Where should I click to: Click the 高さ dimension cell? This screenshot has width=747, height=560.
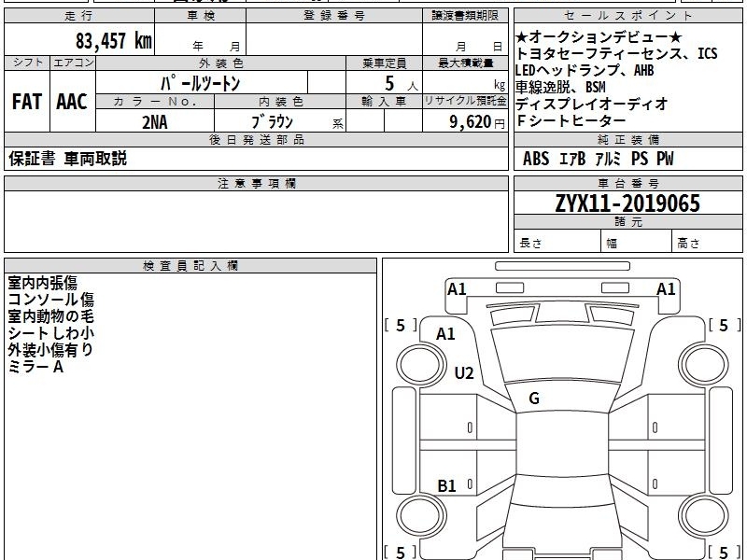pos(708,241)
